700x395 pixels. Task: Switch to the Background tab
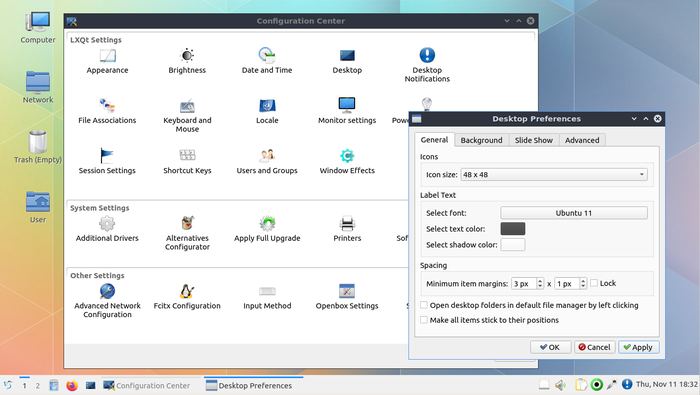tap(481, 140)
